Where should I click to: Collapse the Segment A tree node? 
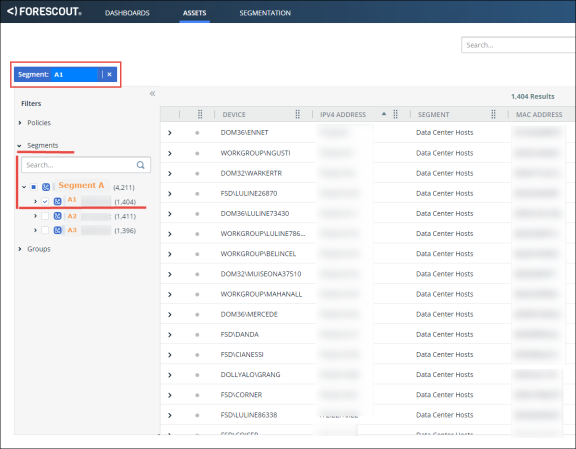[24, 187]
